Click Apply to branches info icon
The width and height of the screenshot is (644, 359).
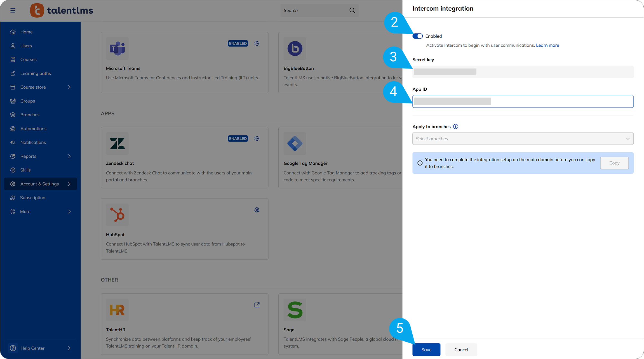pos(455,126)
